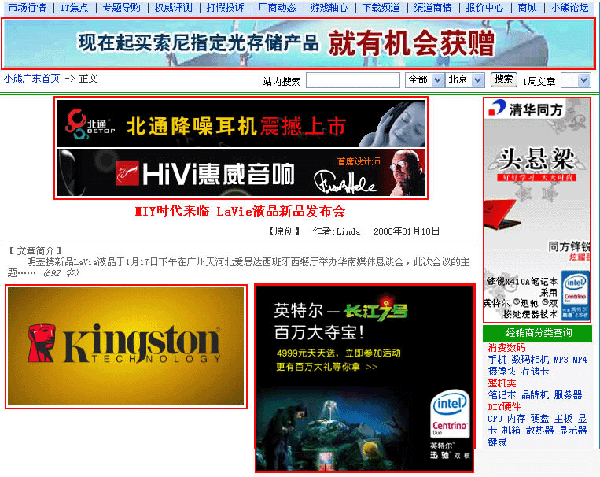The height and width of the screenshot is (477, 600).
Task: Click the 经销商分类查询 green header
Action: [538, 333]
